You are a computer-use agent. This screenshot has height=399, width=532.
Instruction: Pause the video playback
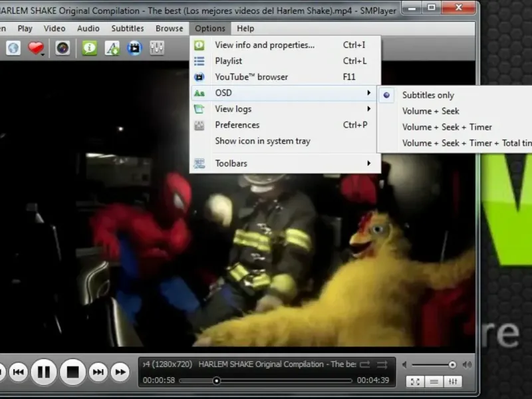(44, 372)
